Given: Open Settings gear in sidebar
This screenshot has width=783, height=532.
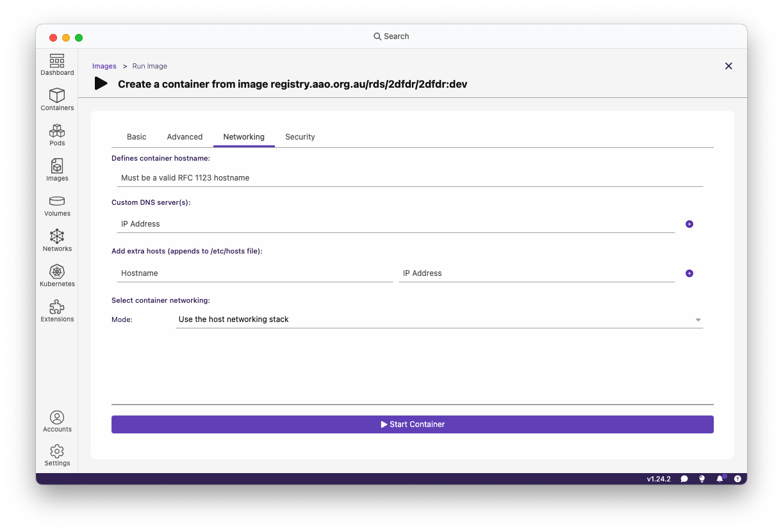Looking at the screenshot, I should coord(57,455).
